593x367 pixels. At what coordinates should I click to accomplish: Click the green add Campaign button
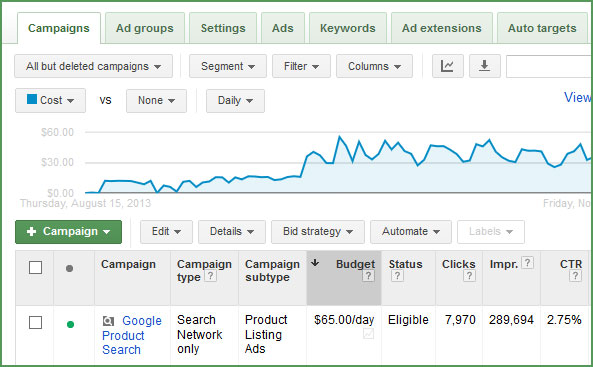68,232
